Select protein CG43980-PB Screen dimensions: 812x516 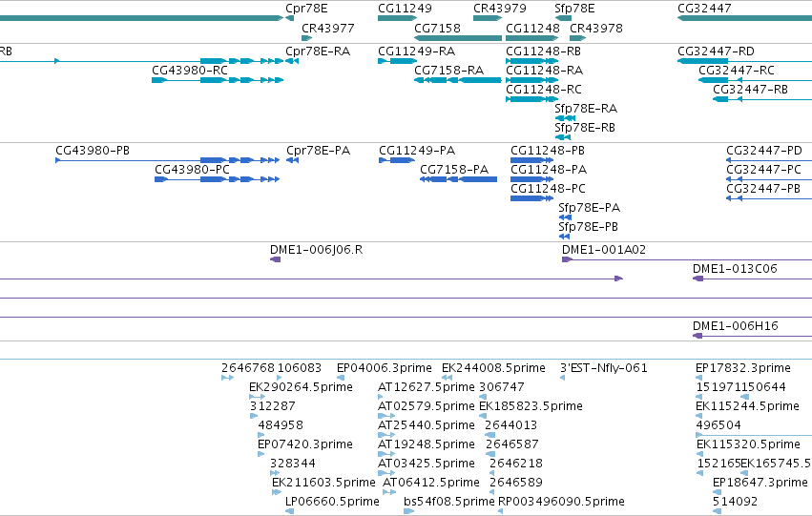[93, 151]
